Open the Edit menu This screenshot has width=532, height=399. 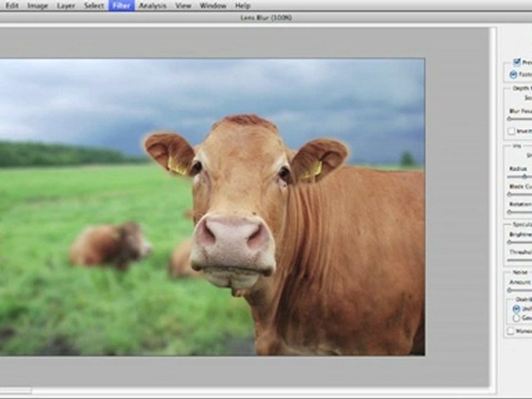click(12, 6)
